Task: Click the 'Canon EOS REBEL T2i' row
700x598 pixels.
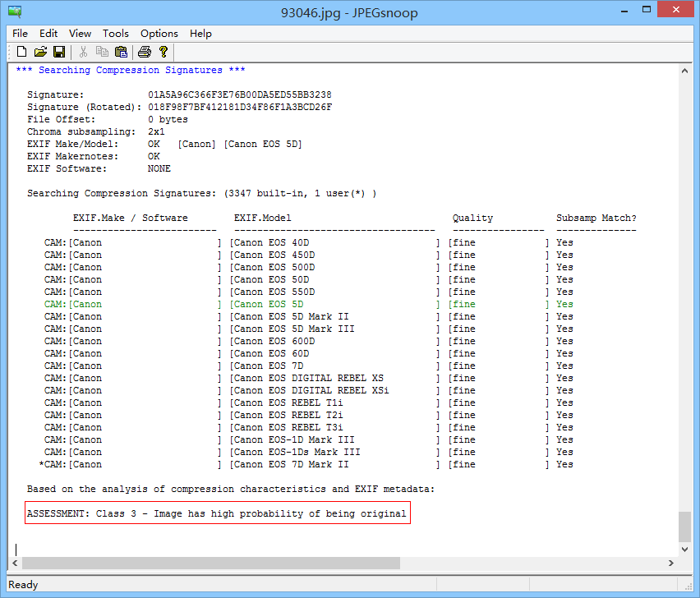Action: point(308,415)
